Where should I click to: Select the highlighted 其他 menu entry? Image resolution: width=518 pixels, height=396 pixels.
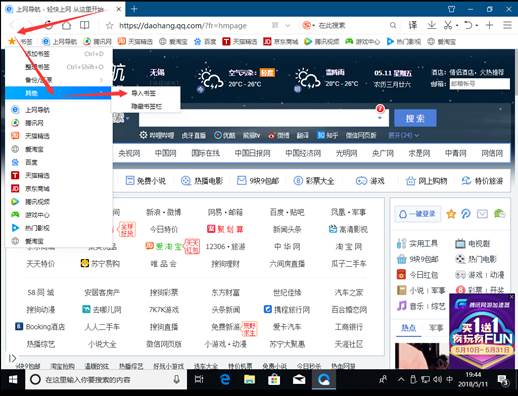59,93
